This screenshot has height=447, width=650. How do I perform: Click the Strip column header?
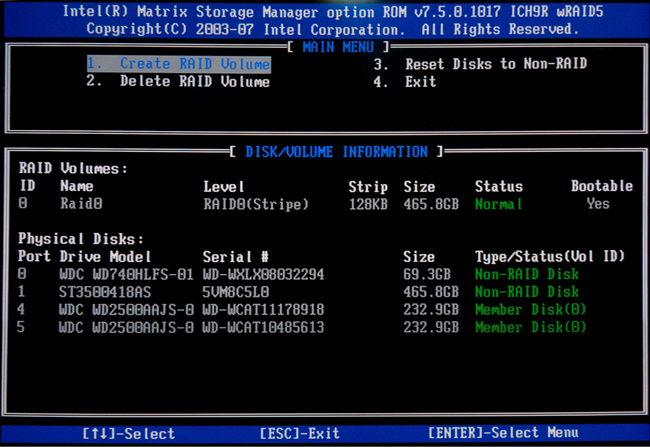click(x=368, y=187)
